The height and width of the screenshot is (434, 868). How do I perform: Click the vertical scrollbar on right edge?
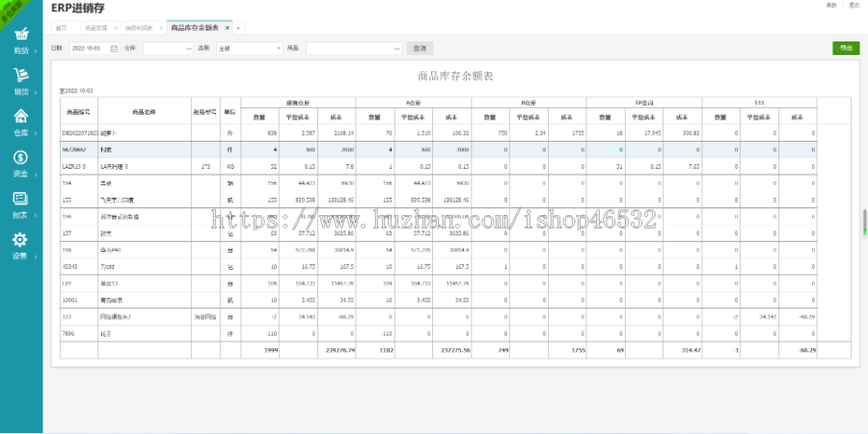[x=863, y=222]
